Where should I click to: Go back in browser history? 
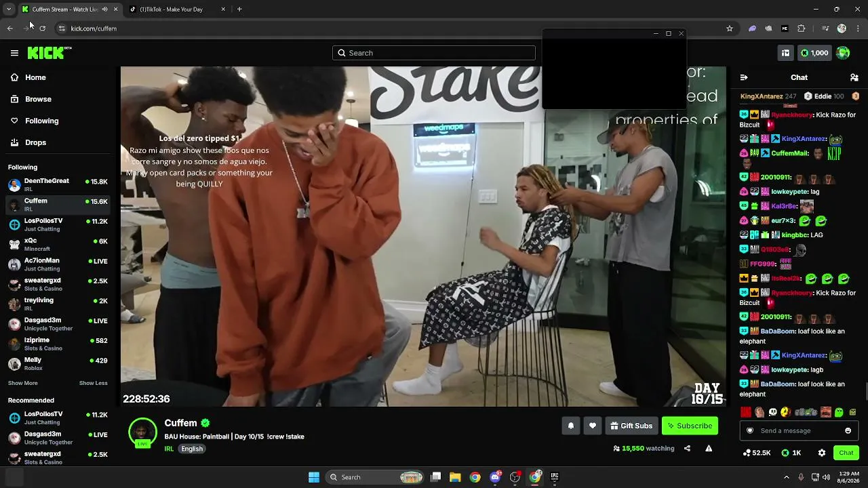pyautogui.click(x=10, y=28)
